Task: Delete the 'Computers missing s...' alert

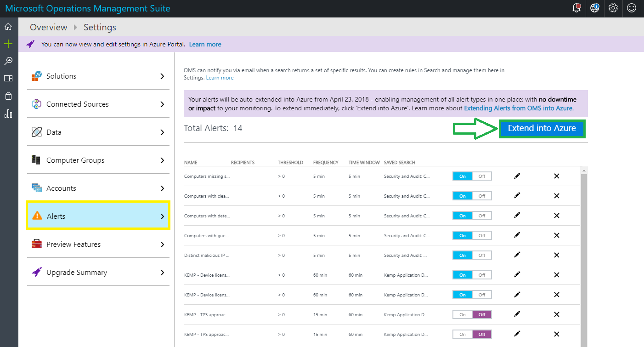Action: coord(557,176)
